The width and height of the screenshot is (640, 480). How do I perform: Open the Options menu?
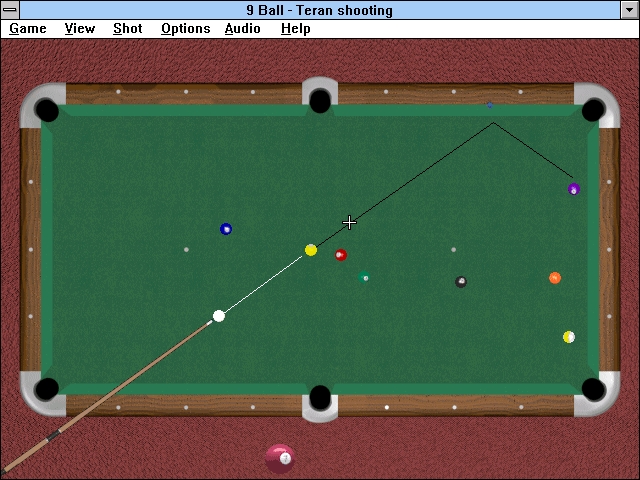point(186,29)
